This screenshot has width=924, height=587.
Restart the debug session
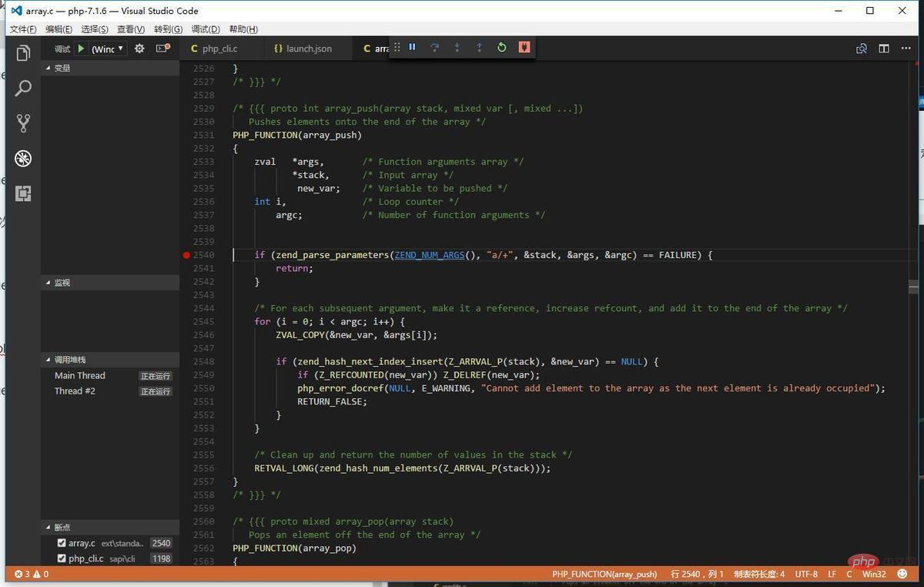tap(501, 47)
